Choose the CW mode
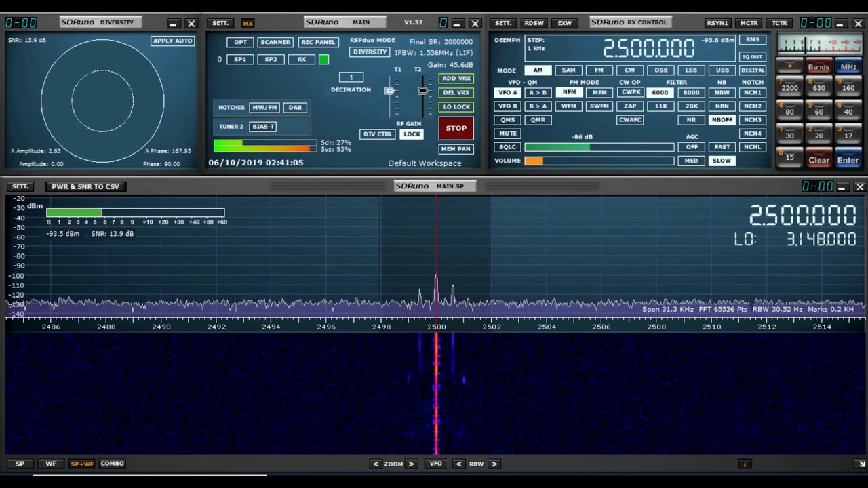Screen dimensions: 868x488 pos(630,70)
